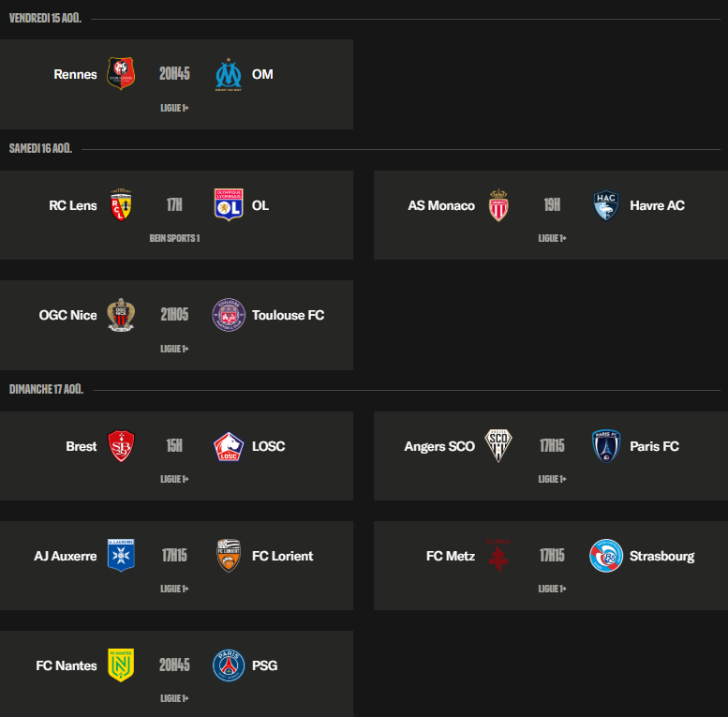Open the Toulouse FC purple badge

(x=229, y=315)
